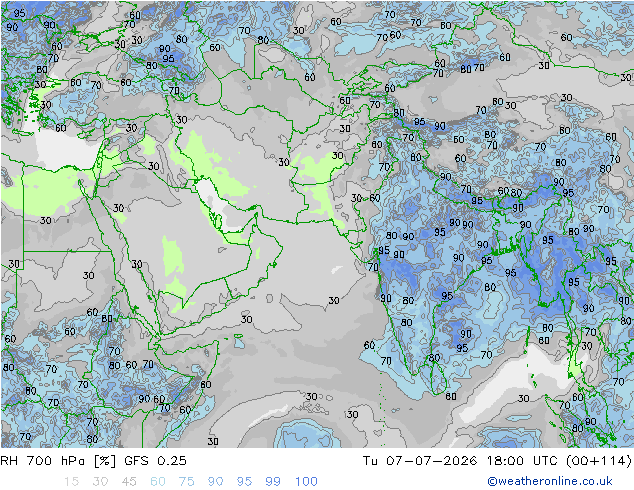Pick the legend value 75
The width and height of the screenshot is (634, 490).
coord(186,482)
